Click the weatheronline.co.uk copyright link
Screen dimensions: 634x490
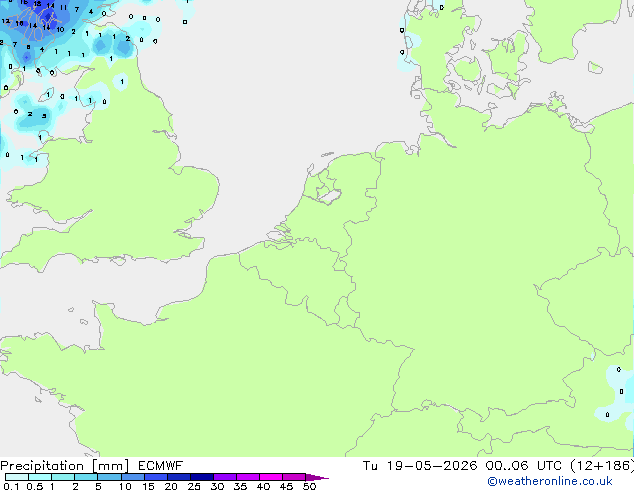[549, 481]
